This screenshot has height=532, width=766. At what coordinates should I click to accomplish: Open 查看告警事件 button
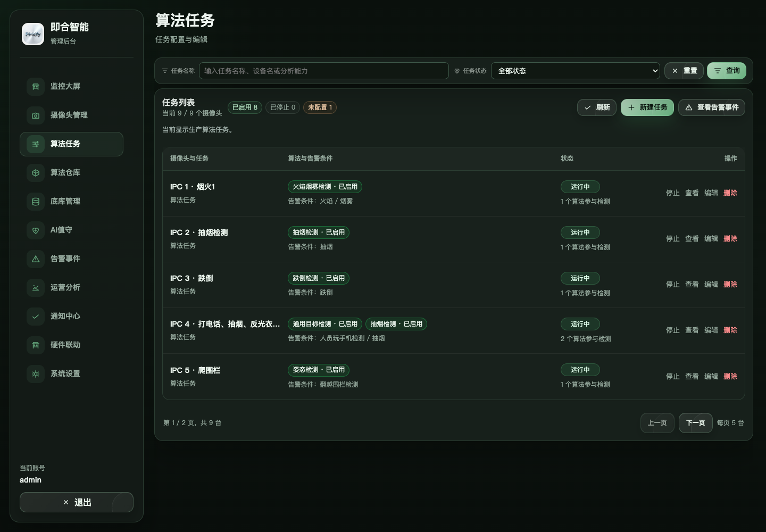click(x=712, y=107)
